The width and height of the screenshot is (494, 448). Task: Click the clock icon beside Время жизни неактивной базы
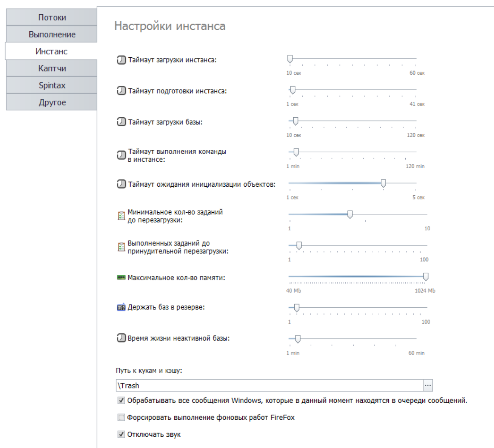click(121, 338)
